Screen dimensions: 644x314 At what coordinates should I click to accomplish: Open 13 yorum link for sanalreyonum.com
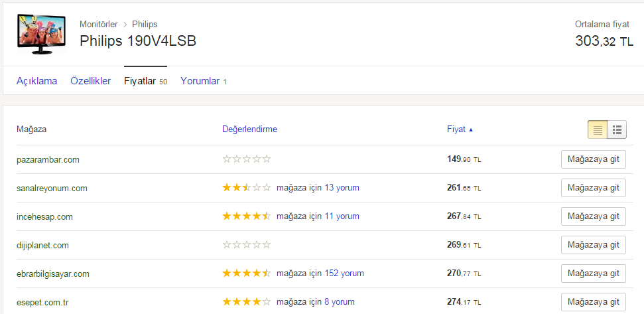coord(342,188)
